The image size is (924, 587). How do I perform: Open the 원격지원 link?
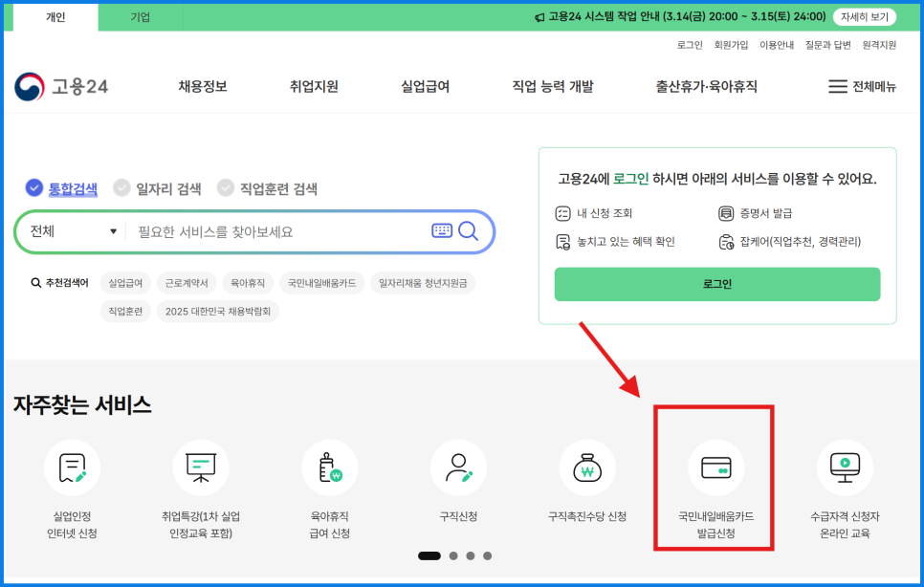point(879,45)
